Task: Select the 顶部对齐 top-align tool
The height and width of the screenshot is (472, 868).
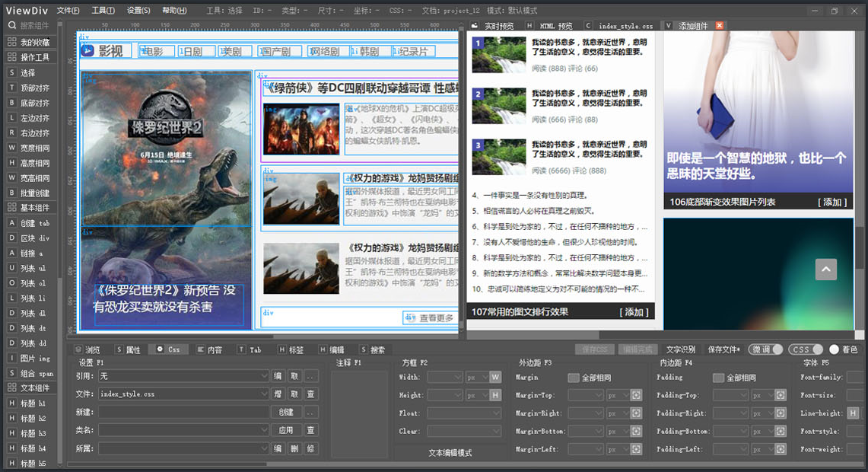Action: 34,88
